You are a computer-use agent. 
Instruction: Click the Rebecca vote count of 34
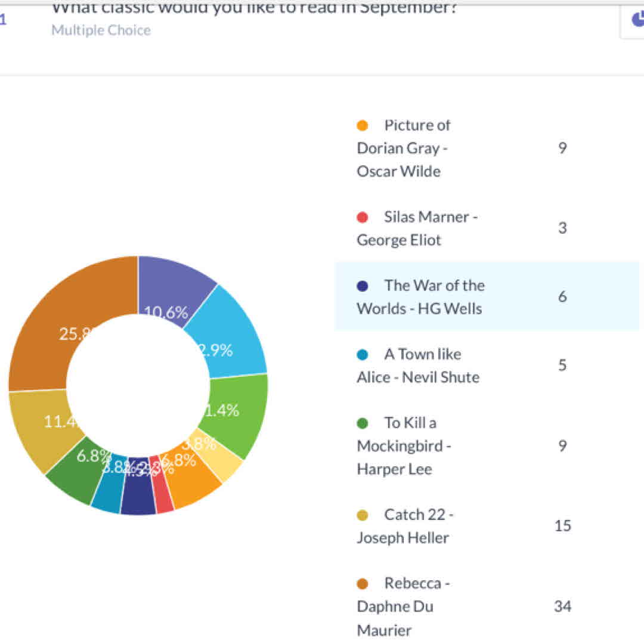[562, 606]
